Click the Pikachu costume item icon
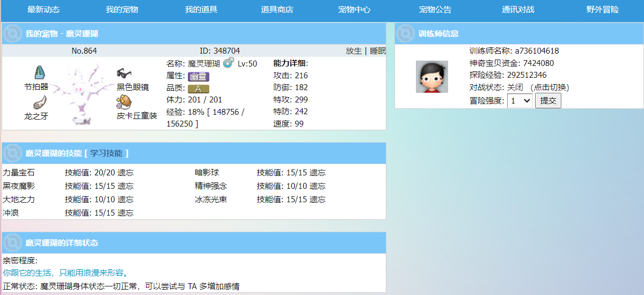644x295 pixels. click(124, 102)
